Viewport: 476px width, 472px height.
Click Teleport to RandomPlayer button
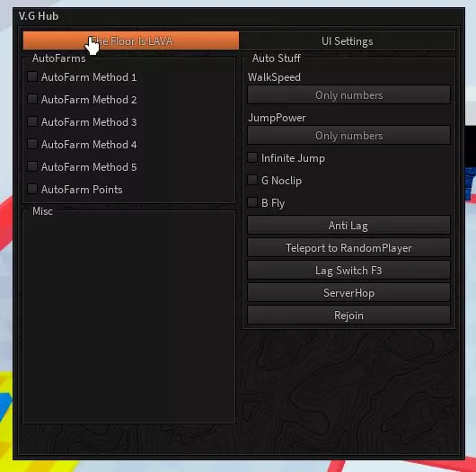pyautogui.click(x=348, y=248)
